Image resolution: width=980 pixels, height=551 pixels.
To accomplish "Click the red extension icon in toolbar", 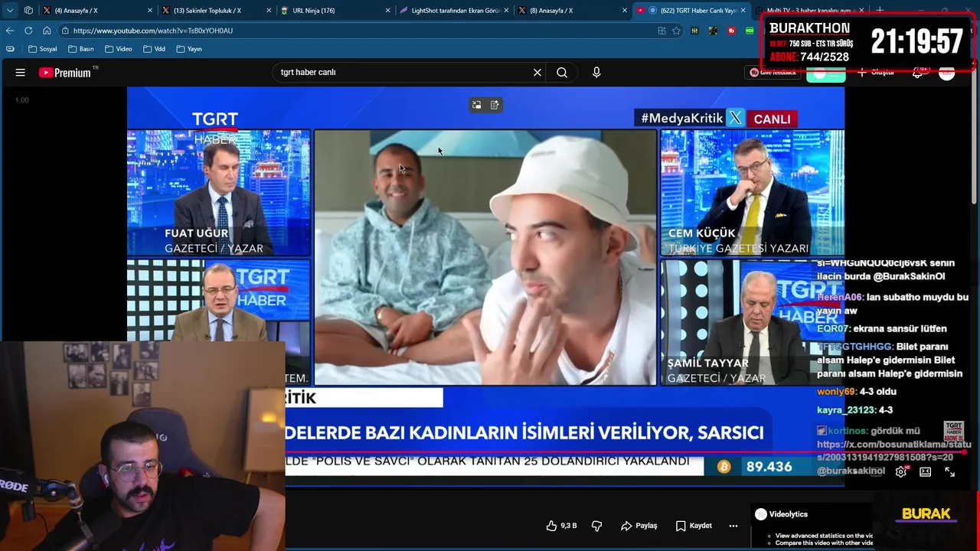I will click(x=731, y=31).
